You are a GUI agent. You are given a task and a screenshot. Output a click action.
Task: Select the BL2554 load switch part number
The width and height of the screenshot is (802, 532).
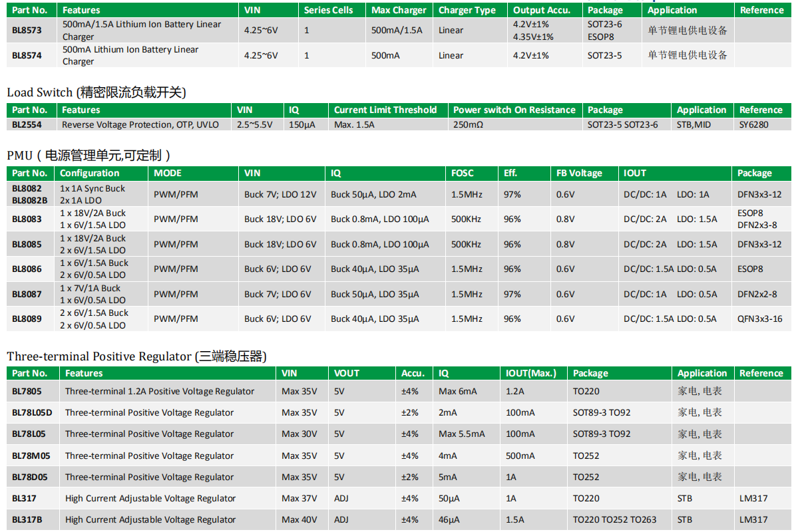(27, 124)
